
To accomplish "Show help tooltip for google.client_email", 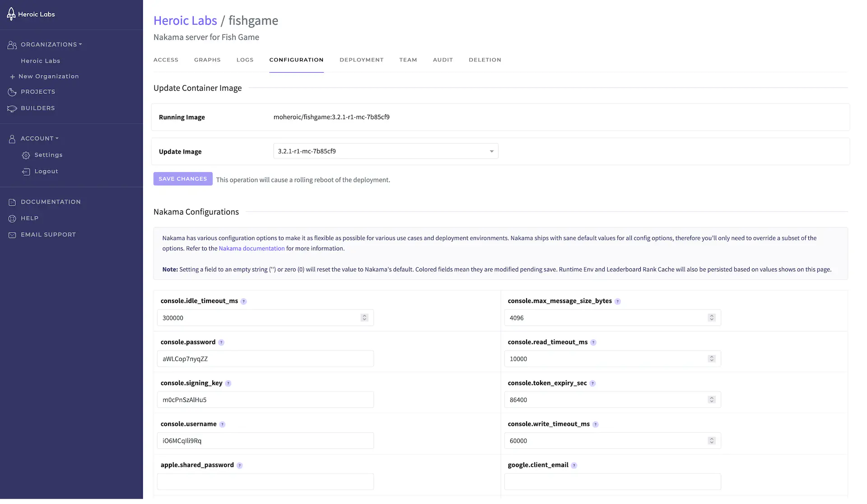I will point(574,466).
